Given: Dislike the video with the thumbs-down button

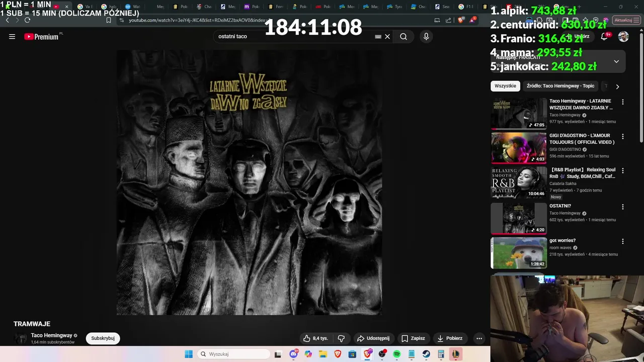Looking at the screenshot, I should (x=341, y=338).
